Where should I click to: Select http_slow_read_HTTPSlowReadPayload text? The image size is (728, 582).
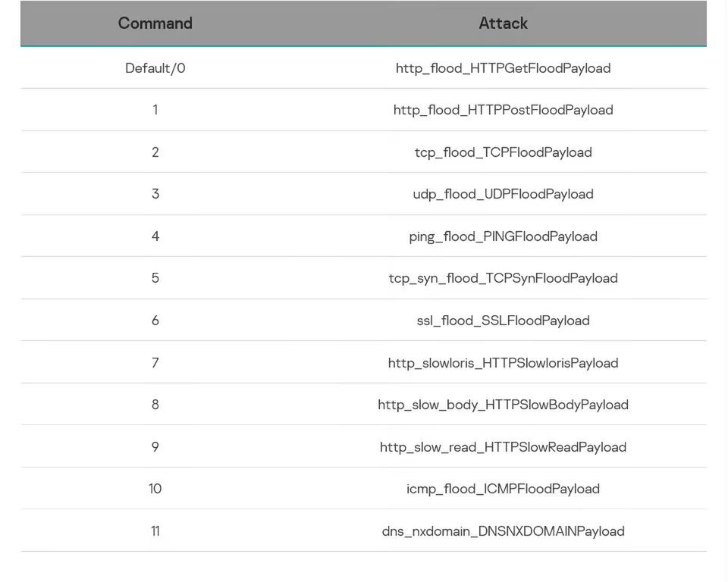(503, 447)
